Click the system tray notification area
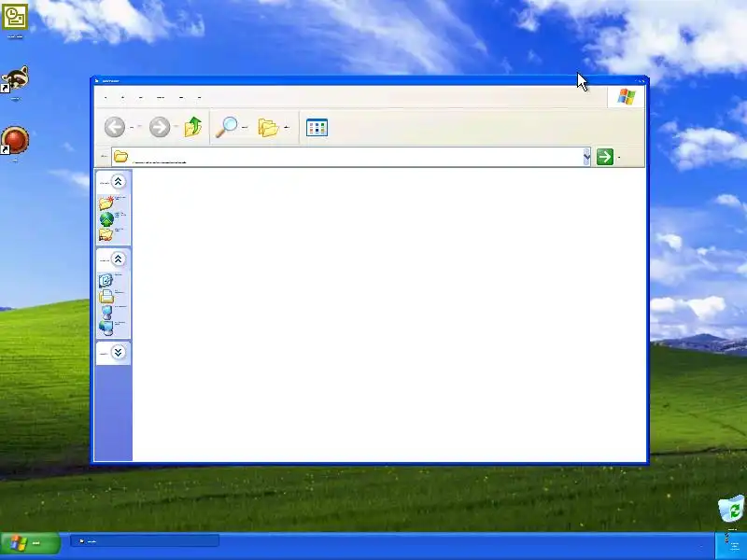 731,544
